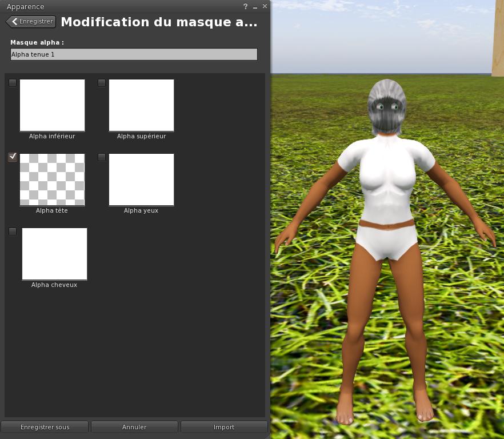This screenshot has width=504, height=439.
Task: Pick the Alpha cheveux texture preview
Action: click(54, 254)
